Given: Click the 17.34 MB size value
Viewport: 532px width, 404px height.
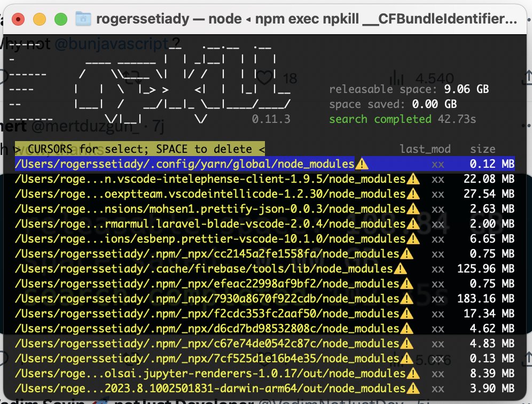Looking at the screenshot, I should coord(489,313).
